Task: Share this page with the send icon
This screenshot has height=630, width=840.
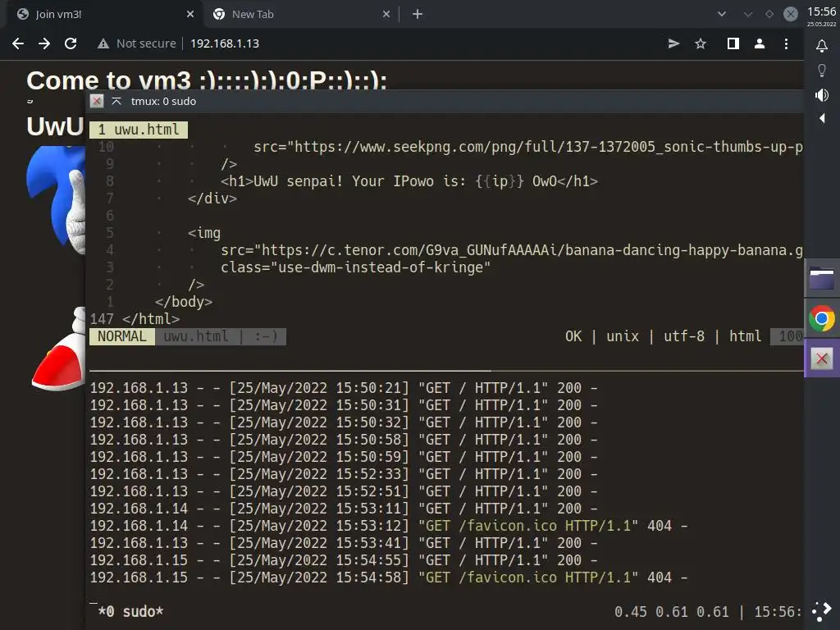Action: click(674, 43)
